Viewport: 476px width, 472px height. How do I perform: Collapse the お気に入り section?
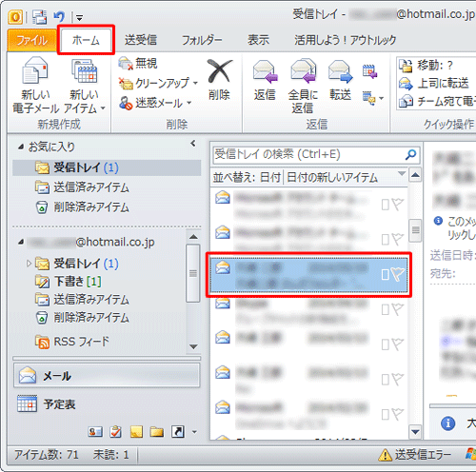[x=21, y=147]
